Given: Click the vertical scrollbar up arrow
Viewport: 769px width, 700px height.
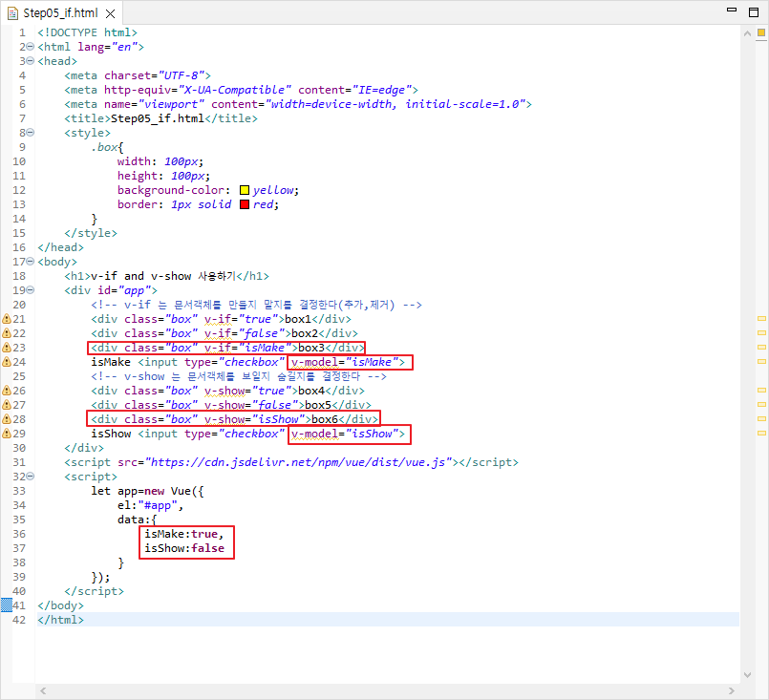Looking at the screenshot, I should click(747, 33).
